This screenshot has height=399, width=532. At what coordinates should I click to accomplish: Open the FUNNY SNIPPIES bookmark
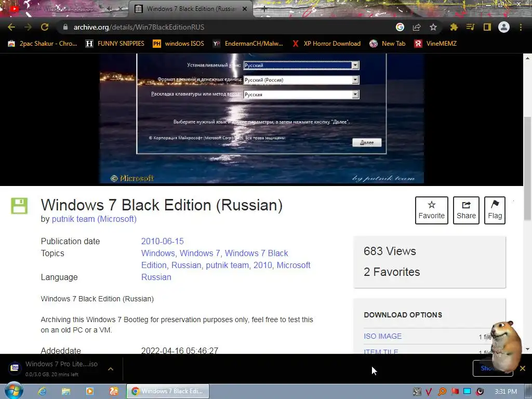(115, 44)
